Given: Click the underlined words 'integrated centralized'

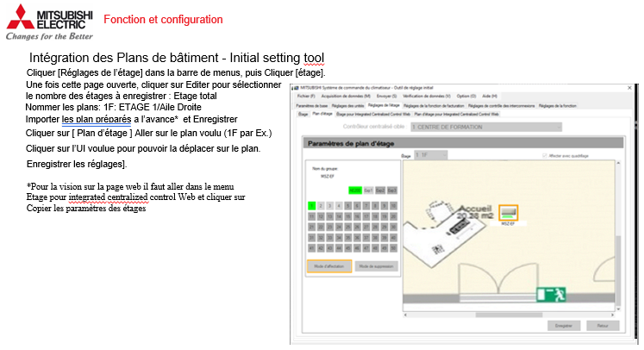Looking at the screenshot, I should [108, 197].
